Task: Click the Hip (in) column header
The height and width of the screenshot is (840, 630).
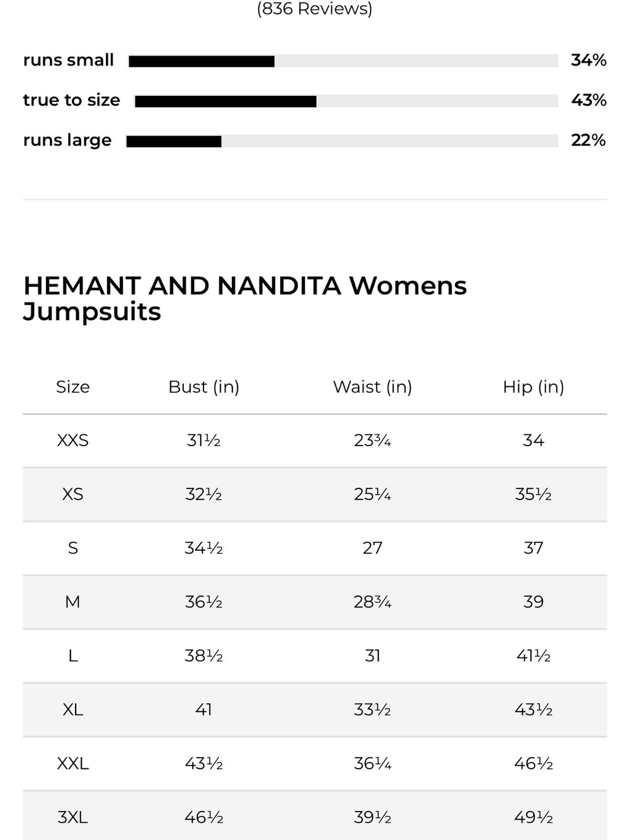Action: pyautogui.click(x=534, y=387)
